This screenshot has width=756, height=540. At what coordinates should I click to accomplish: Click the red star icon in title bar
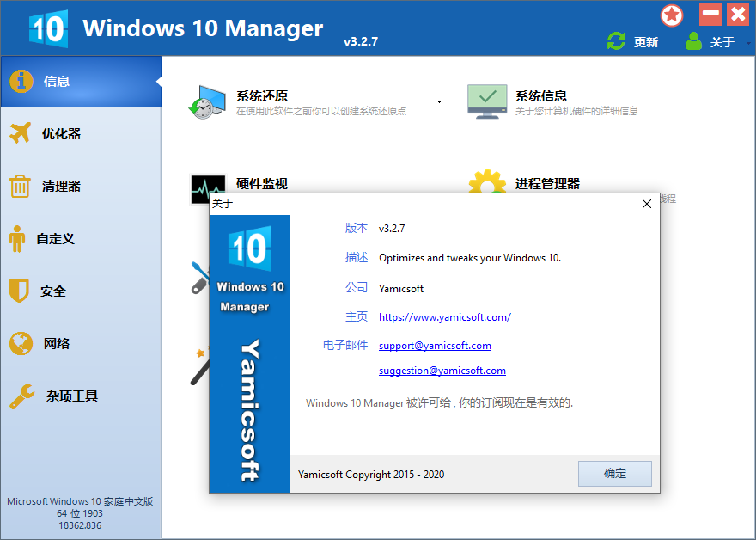[x=671, y=15]
